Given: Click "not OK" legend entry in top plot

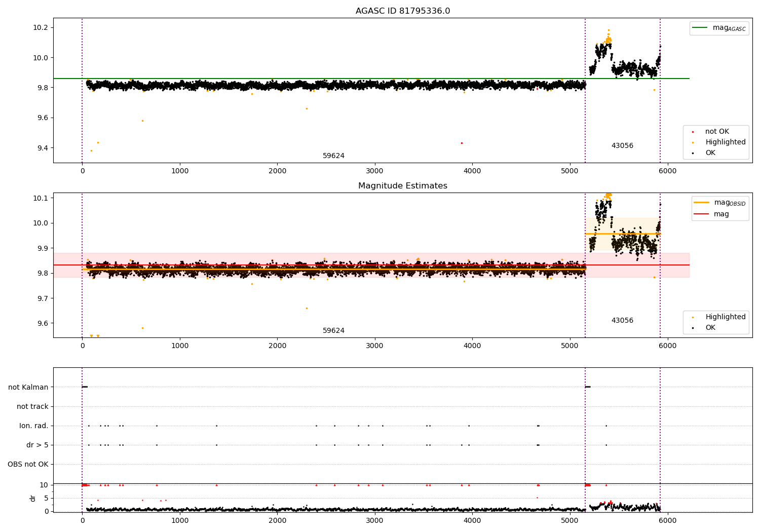Looking at the screenshot, I should coord(716,132).
